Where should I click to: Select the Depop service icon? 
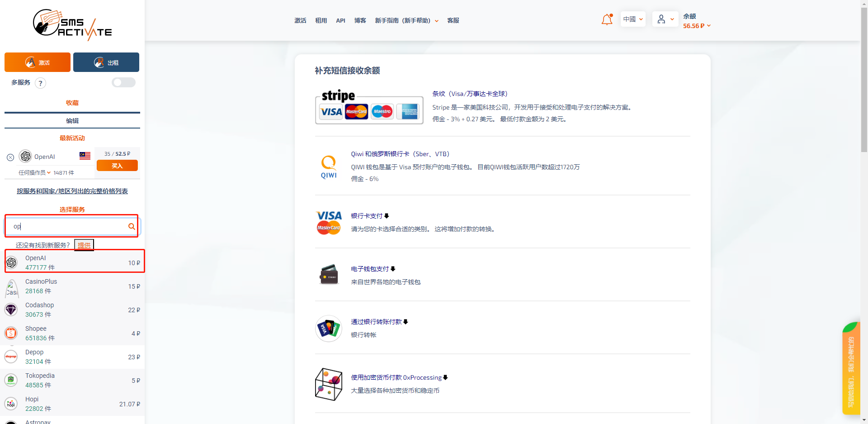[x=11, y=357]
